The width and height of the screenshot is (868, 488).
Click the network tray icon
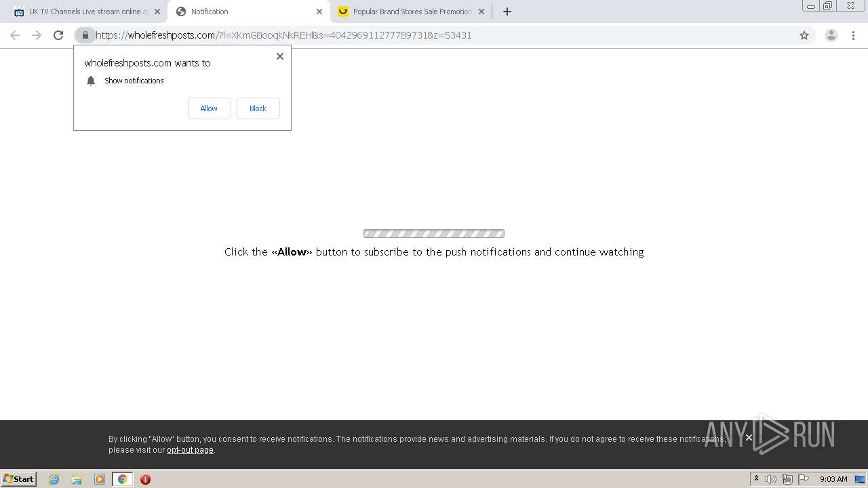787,479
